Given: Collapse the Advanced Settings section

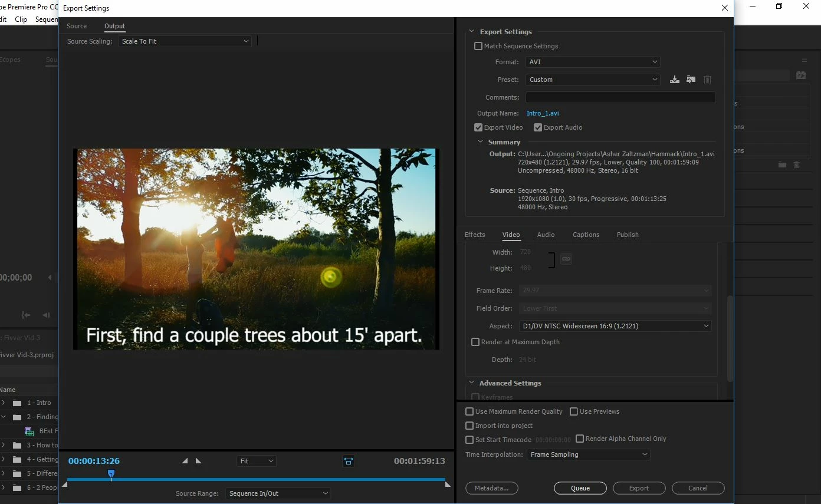Looking at the screenshot, I should (x=471, y=383).
